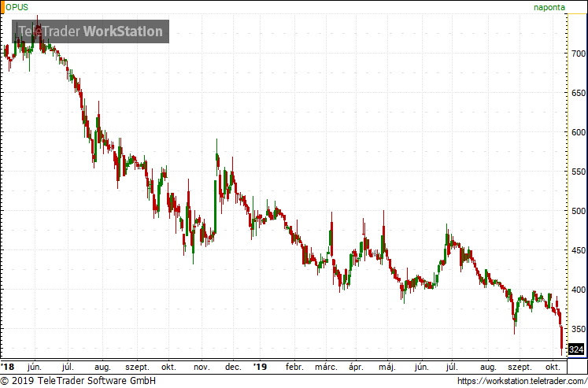Click the '18 year label on time axis
This screenshot has height=388, width=588.
click(x=8, y=367)
